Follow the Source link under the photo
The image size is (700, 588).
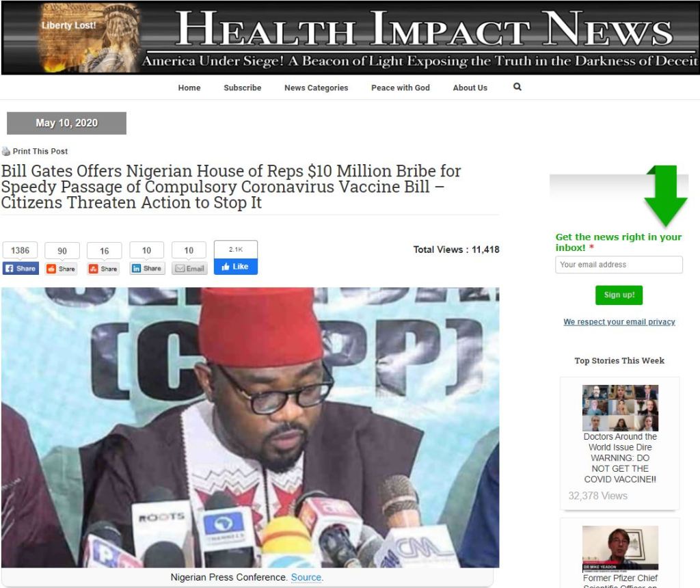pos(306,577)
